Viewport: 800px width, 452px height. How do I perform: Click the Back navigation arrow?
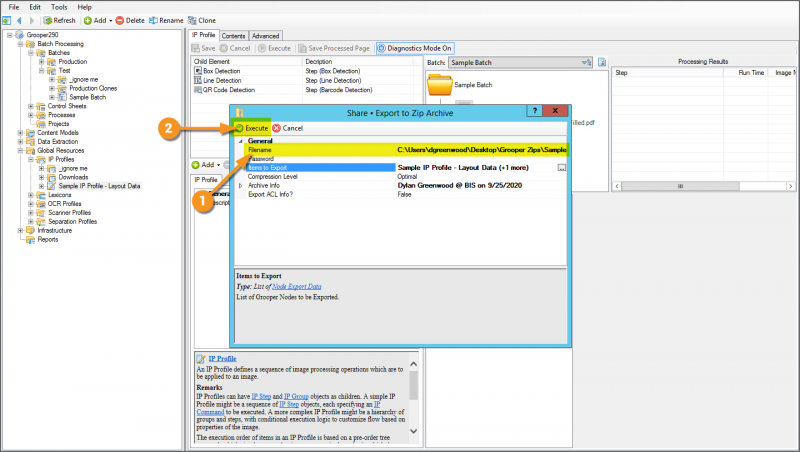coord(19,20)
